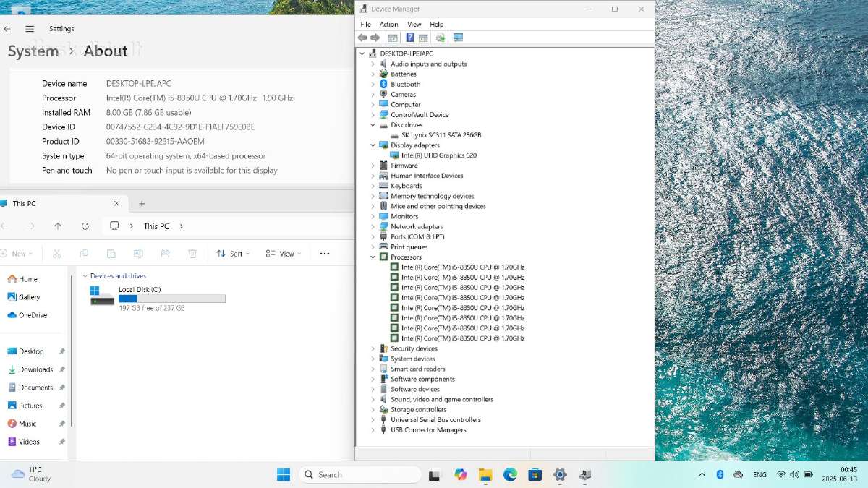The image size is (868, 488).
Task: Select SK hynix SC311 SATA 256GB drive
Action: [x=441, y=135]
